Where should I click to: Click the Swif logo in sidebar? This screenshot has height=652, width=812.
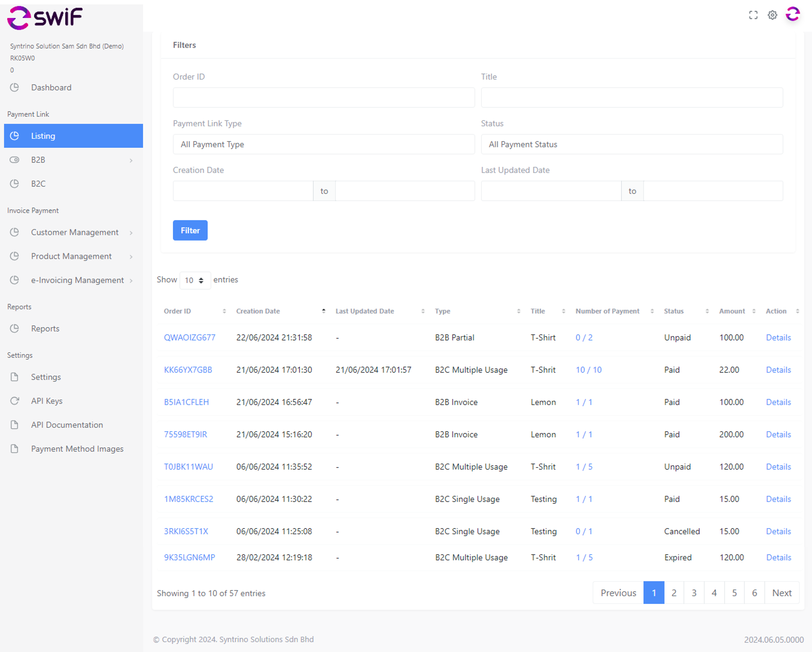[x=45, y=17]
